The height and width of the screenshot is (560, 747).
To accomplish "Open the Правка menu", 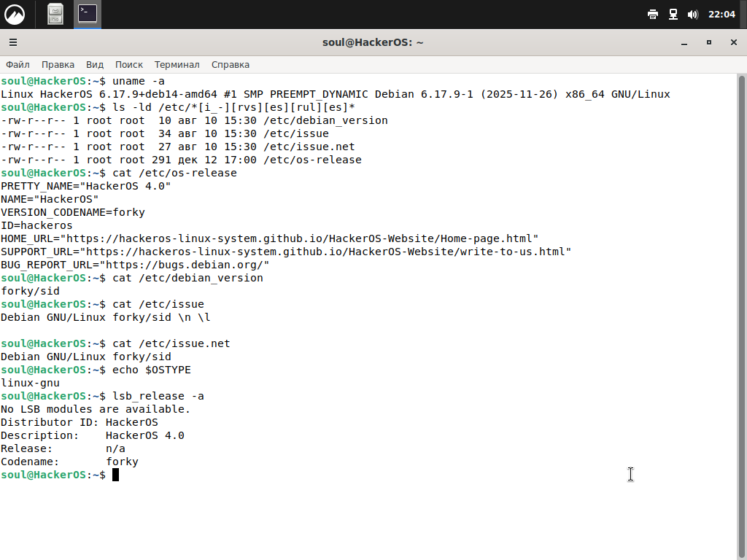I will [58, 64].
